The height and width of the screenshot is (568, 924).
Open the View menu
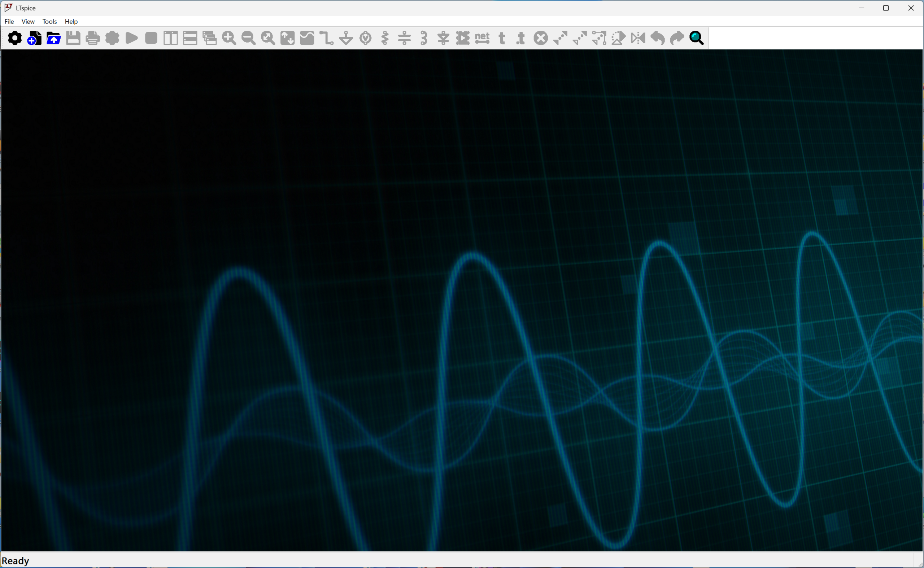[28, 21]
